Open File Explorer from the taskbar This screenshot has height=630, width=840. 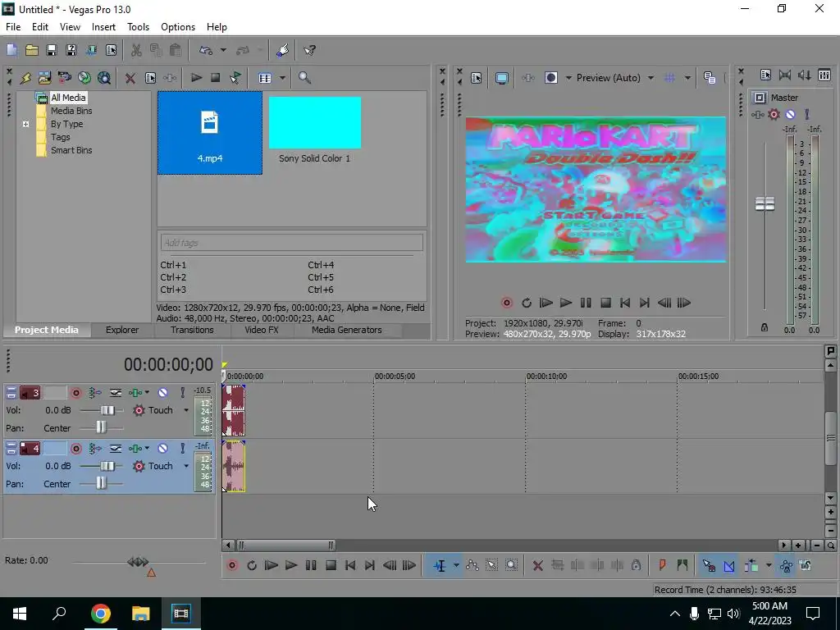click(x=141, y=614)
